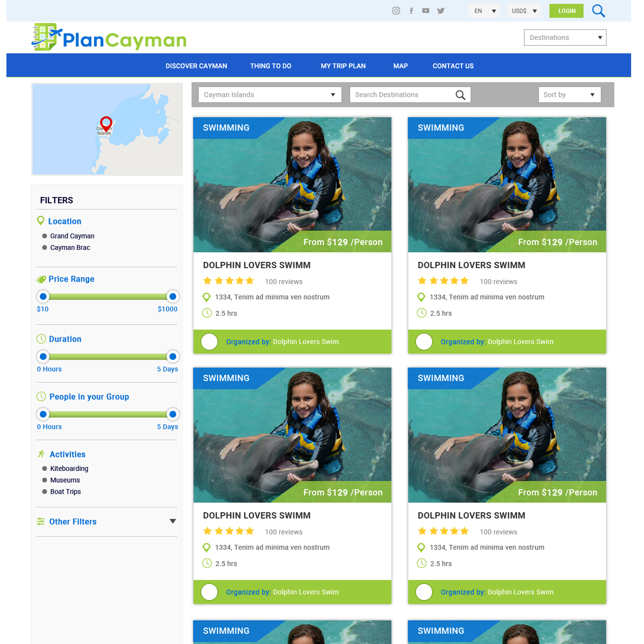Click the Duration clock icon
This screenshot has width=644, height=644.
pos(41,339)
